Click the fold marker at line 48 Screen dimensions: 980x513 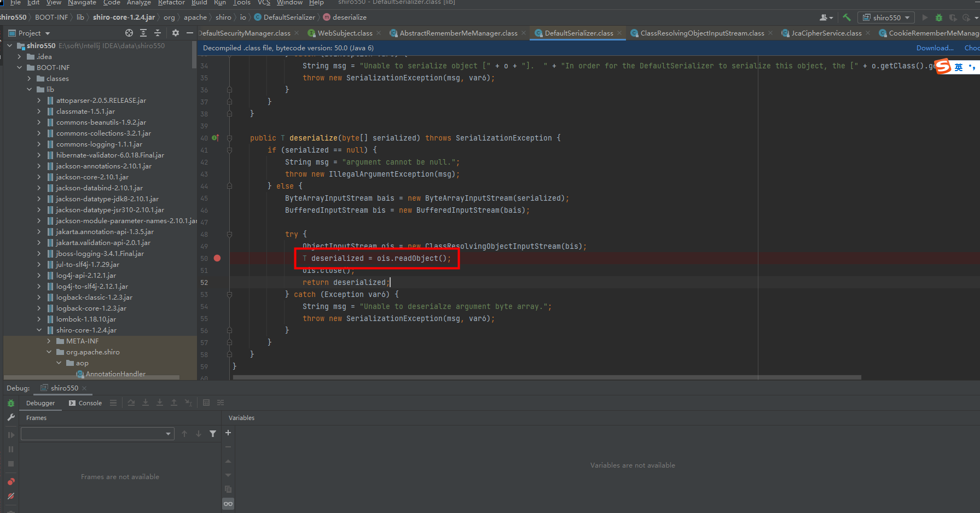[x=230, y=234]
